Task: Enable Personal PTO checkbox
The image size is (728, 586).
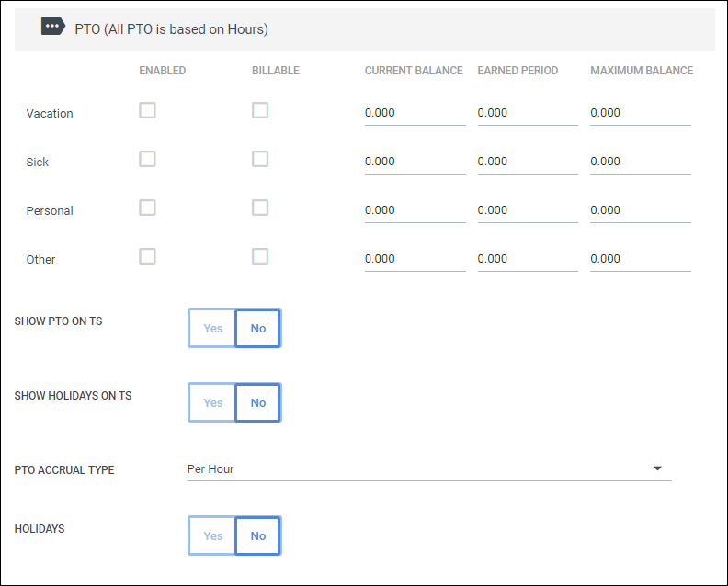Action: tap(147, 208)
